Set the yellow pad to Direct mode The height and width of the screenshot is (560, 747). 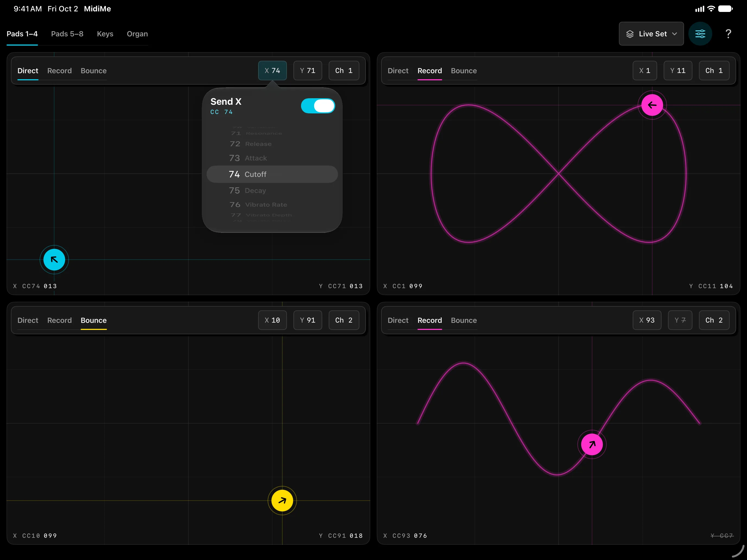coord(28,320)
